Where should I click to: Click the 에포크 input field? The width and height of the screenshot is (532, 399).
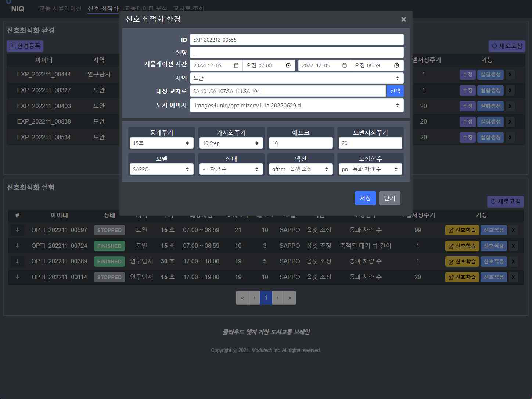pos(301,143)
